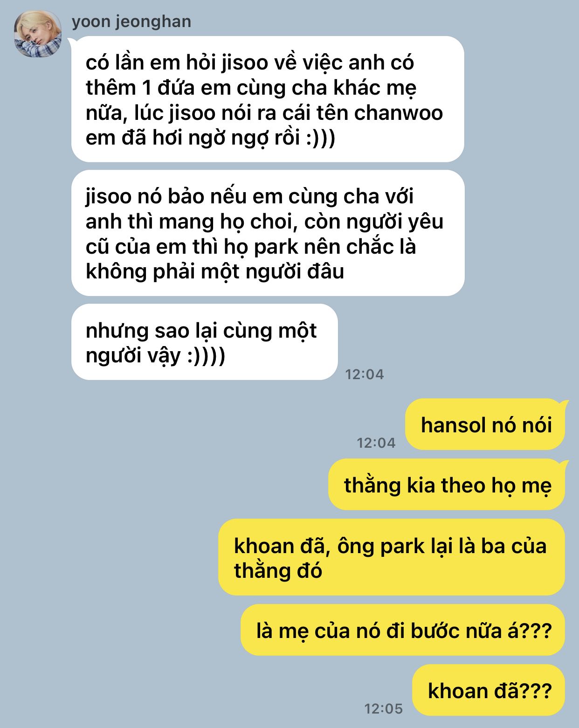Tap the word 'jisoo' in the second message
The height and width of the screenshot is (728, 579).
click(108, 196)
